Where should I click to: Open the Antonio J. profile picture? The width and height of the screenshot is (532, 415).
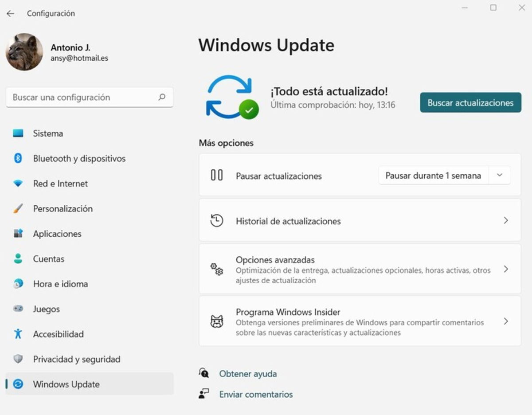[24, 52]
